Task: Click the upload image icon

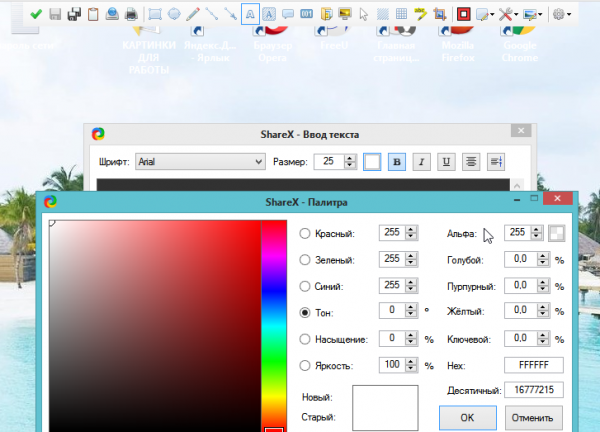Action: [112, 15]
